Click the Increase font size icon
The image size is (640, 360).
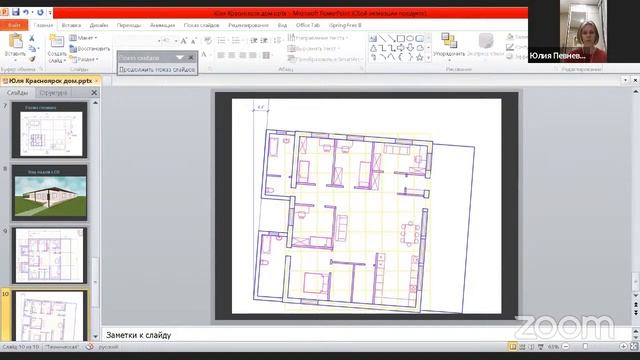pos(184,41)
